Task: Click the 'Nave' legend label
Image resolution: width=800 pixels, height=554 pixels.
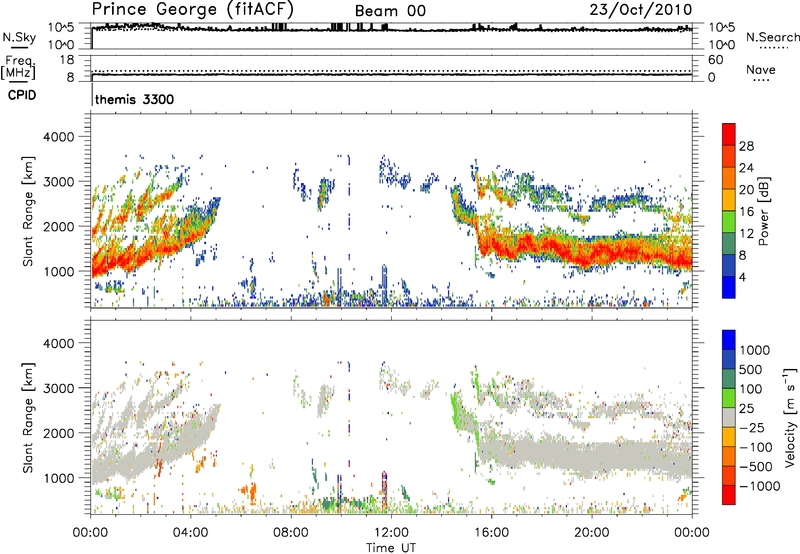Action: coord(761,69)
